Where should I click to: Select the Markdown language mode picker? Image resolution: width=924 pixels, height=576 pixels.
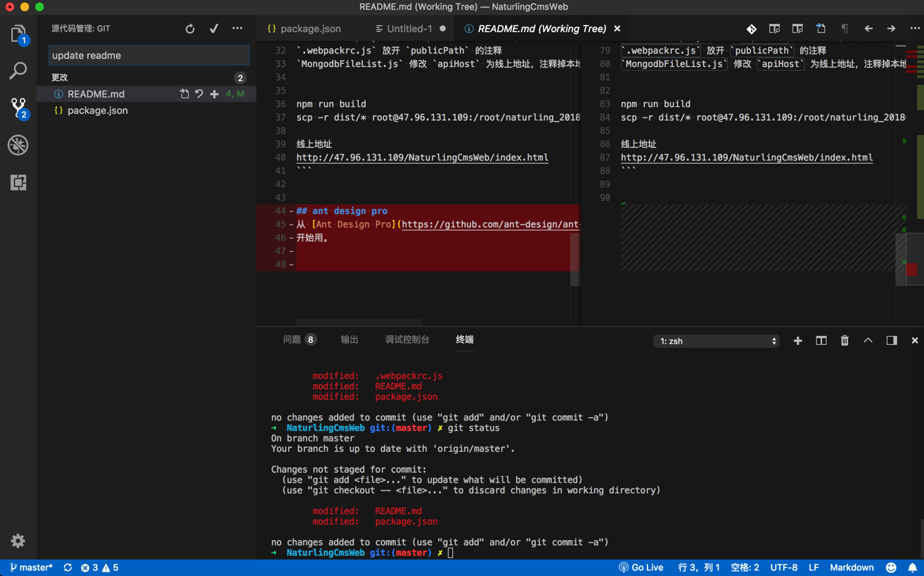(x=851, y=568)
